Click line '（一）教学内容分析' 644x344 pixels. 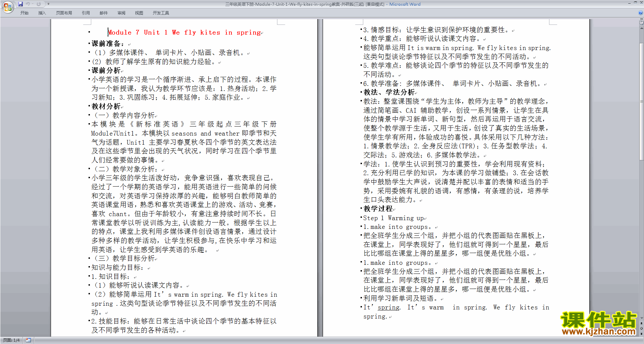click(123, 115)
